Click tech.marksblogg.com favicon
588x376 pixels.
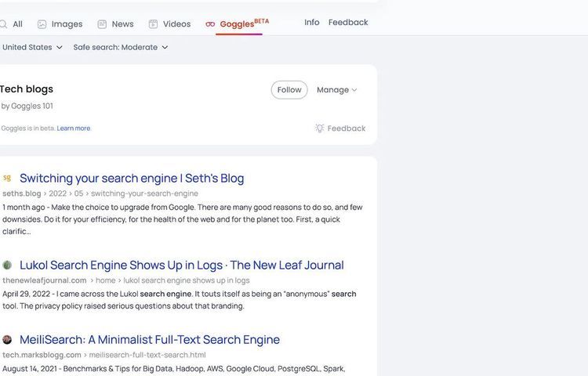[x=7, y=340]
